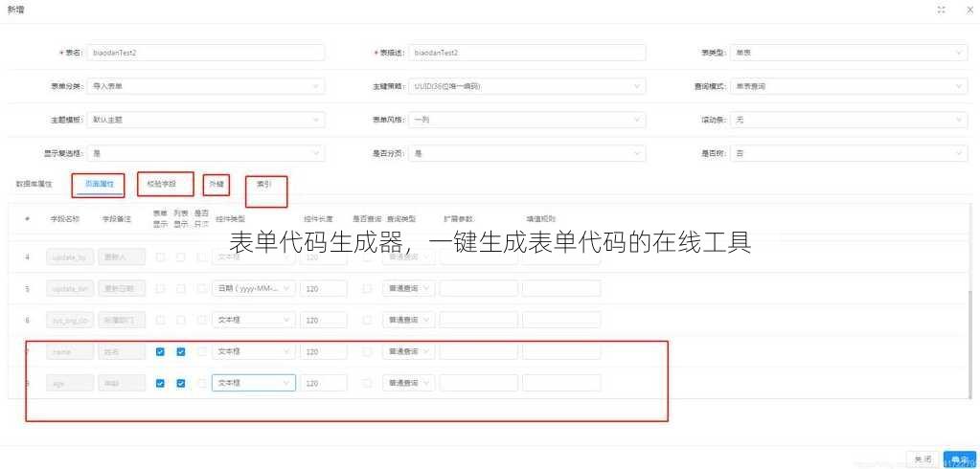Check 是否查询 for the name row

367,351
